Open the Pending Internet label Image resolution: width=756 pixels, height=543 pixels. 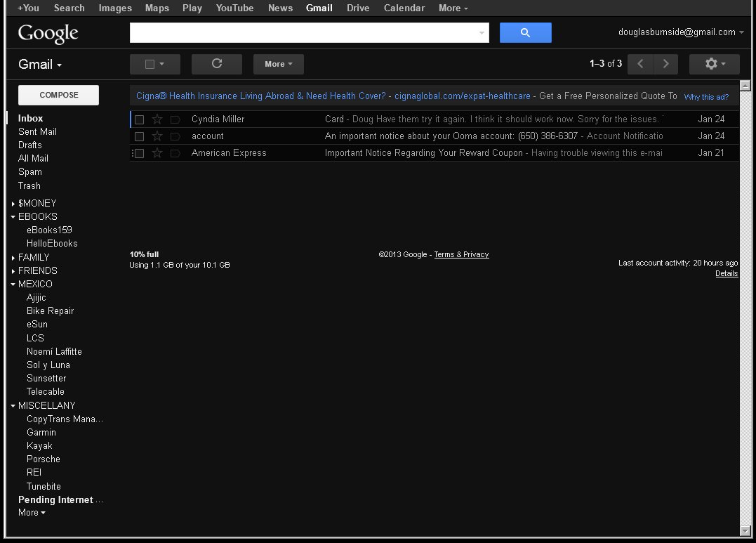coord(60,500)
